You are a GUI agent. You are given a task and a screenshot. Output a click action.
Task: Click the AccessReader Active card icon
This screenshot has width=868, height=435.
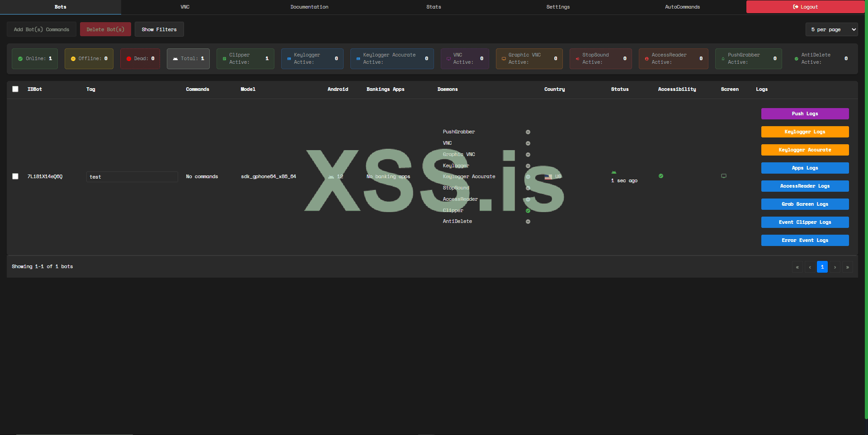646,59
